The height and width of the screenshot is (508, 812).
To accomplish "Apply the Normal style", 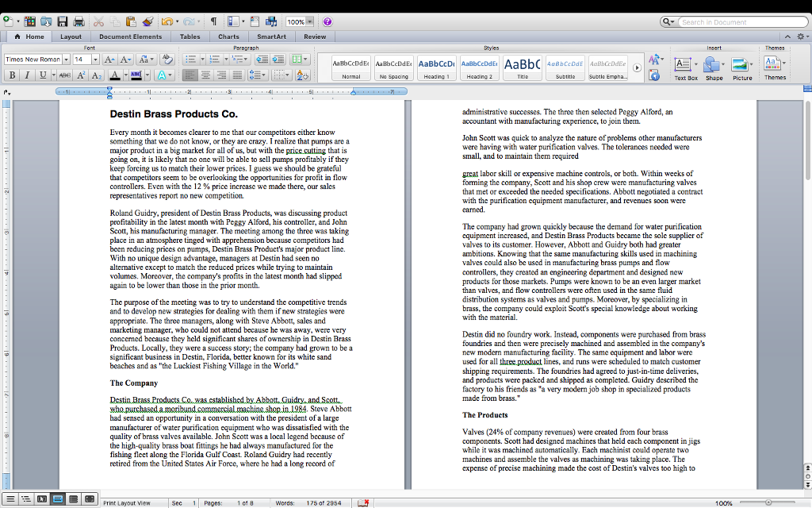I will [x=351, y=68].
